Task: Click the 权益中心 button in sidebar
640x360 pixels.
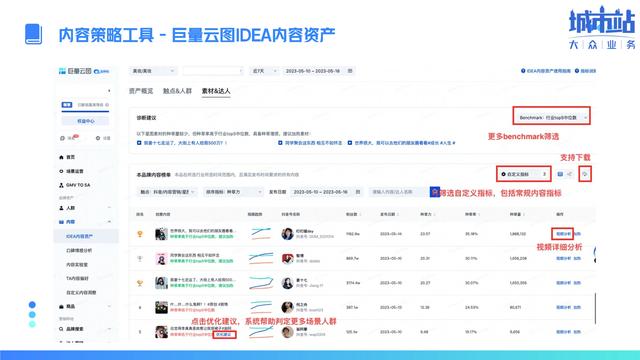Action: tap(85, 121)
